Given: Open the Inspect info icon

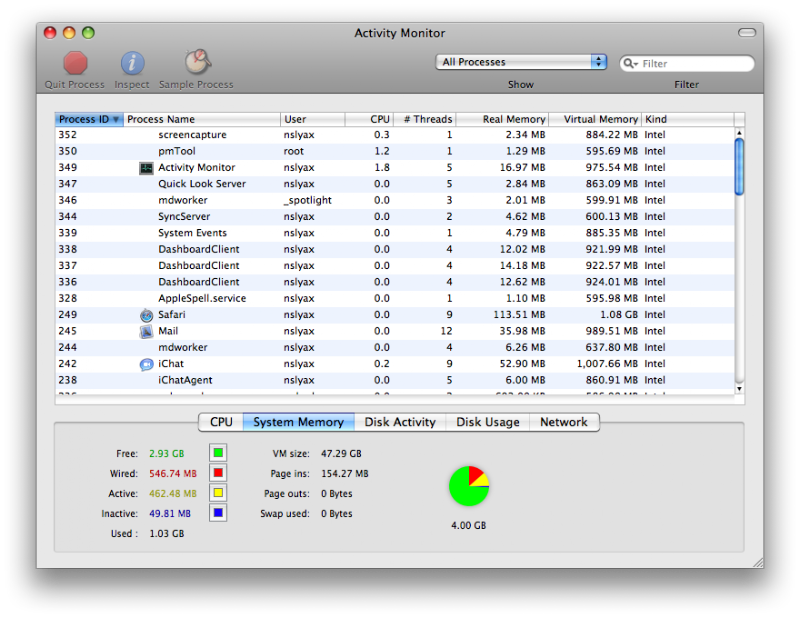Looking at the screenshot, I should point(132,63).
